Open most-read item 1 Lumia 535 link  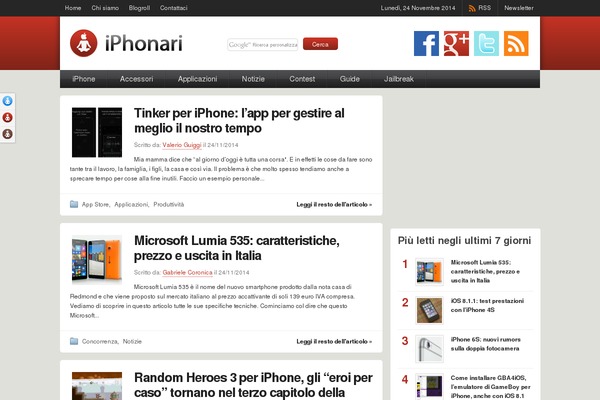pyautogui.click(x=485, y=271)
